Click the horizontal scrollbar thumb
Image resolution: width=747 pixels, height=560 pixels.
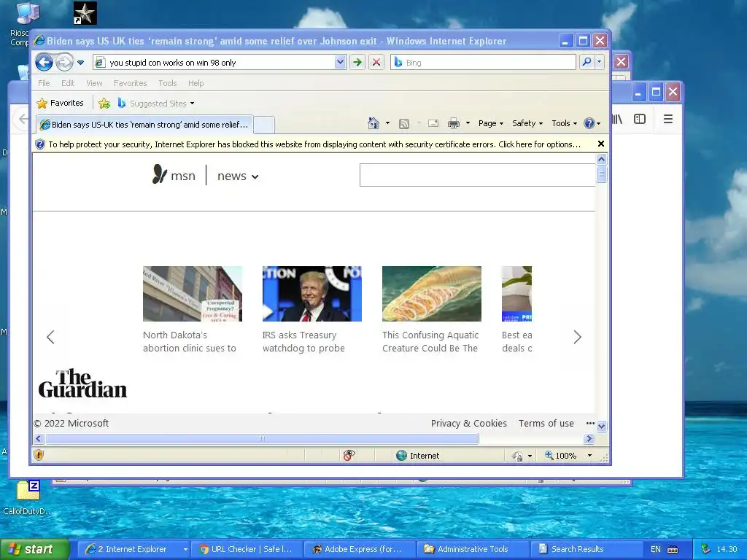coord(262,438)
